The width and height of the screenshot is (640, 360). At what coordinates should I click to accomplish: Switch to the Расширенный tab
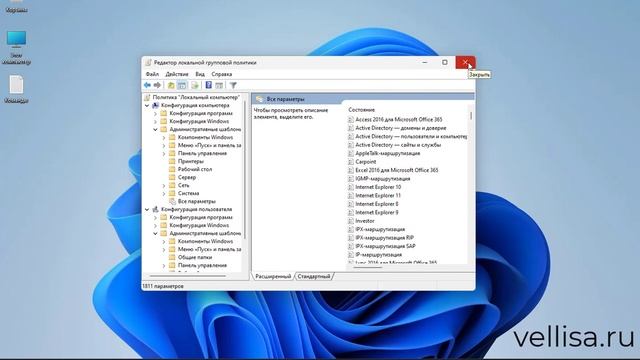[x=273, y=276]
